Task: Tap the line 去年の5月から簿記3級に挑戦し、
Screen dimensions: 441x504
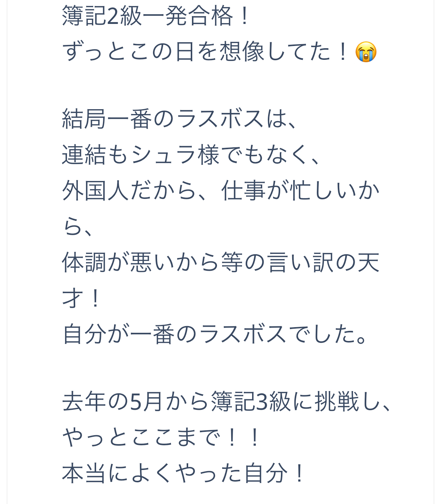Action: tap(227, 401)
